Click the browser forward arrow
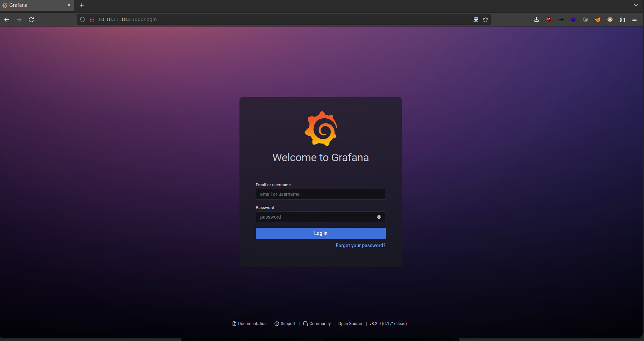 (x=19, y=19)
